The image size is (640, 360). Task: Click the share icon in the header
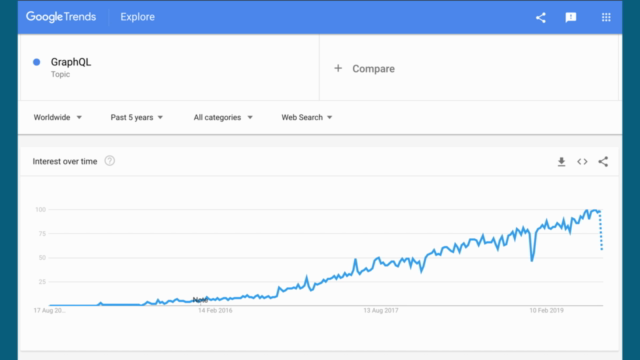[540, 18]
